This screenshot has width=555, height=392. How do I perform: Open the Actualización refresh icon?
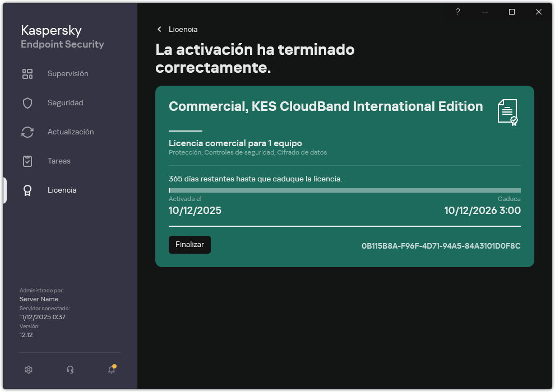point(27,132)
